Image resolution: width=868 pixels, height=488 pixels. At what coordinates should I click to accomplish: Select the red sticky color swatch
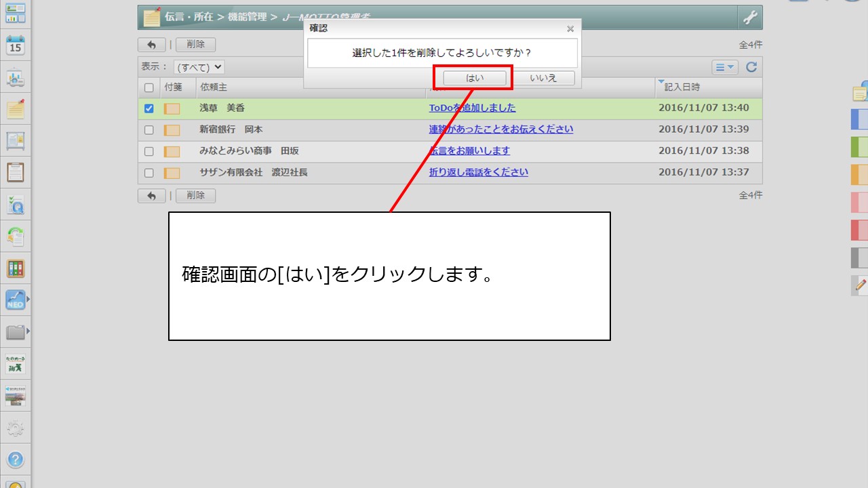[x=860, y=230]
